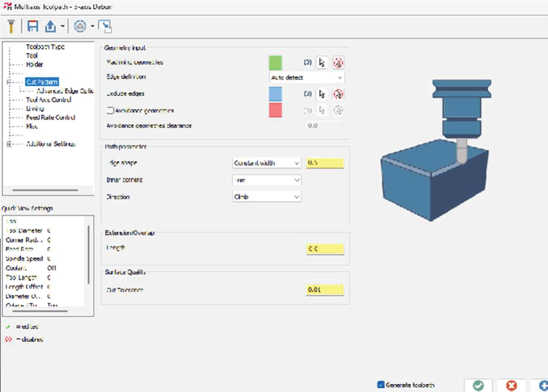Click the tool manager icon in toolbar
The height and width of the screenshot is (392, 548).
pos(11,26)
